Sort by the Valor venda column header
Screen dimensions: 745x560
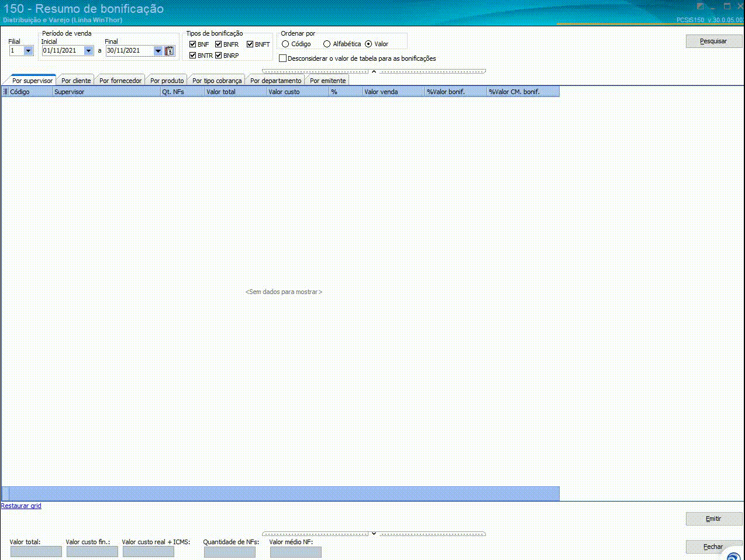pos(394,92)
